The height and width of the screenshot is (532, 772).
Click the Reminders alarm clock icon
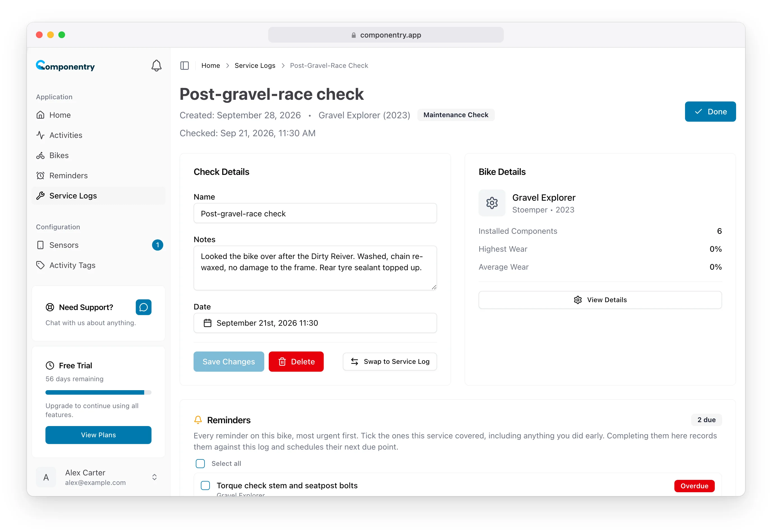coord(40,175)
